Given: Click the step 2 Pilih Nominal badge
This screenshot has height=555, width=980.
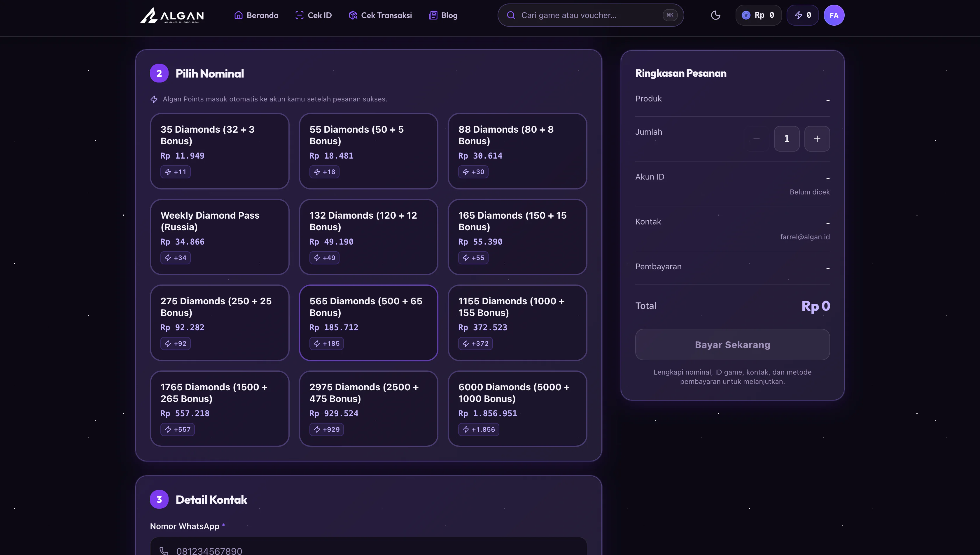Looking at the screenshot, I should point(159,73).
